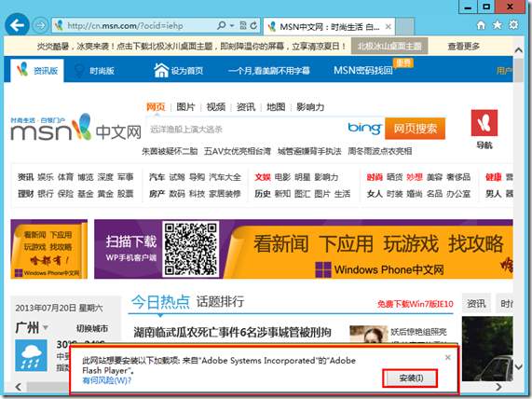The height and width of the screenshot is (399, 532).
Task: Click the 北极冰山桌面主题 button
Action: pos(389,46)
